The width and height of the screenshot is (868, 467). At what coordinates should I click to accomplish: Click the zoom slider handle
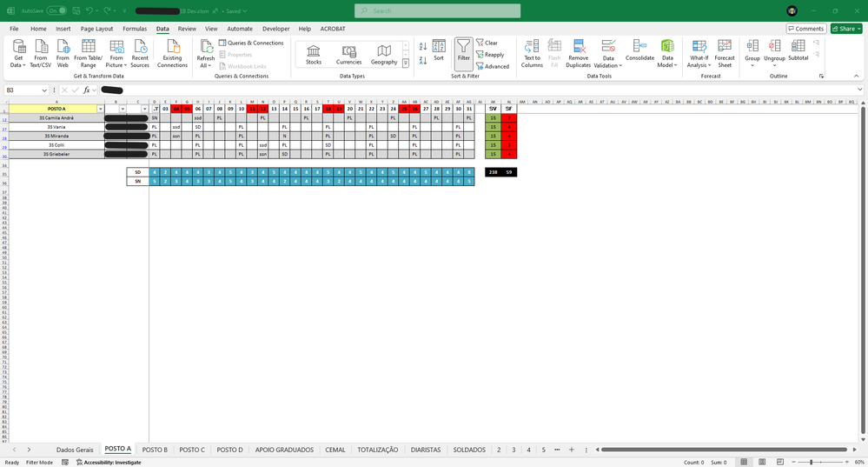811,462
